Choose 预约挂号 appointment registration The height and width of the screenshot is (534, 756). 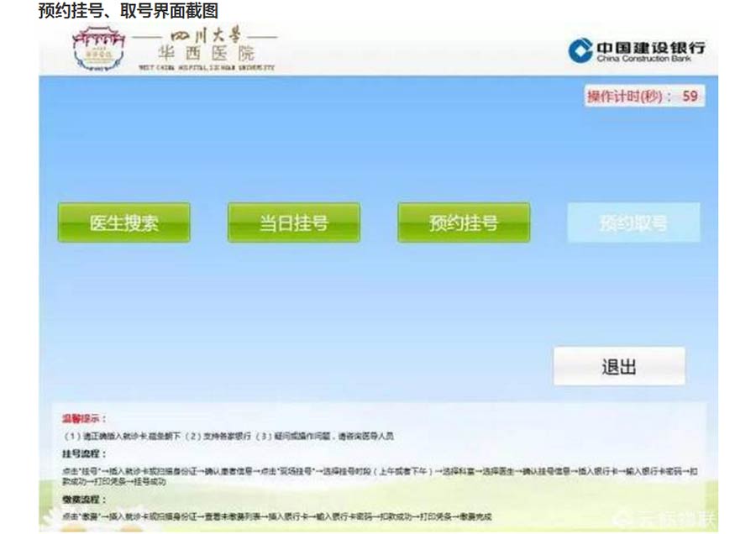[463, 222]
